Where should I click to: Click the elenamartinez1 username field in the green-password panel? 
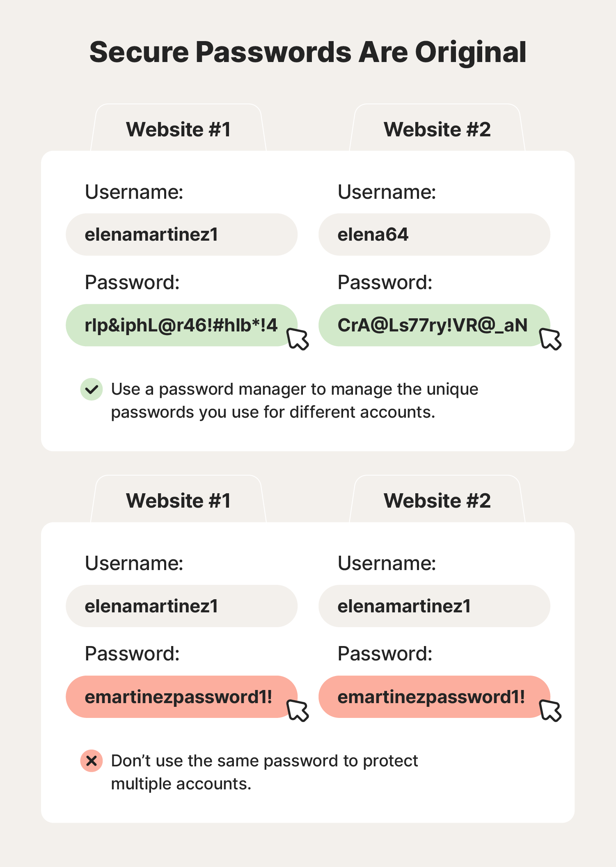181,235
